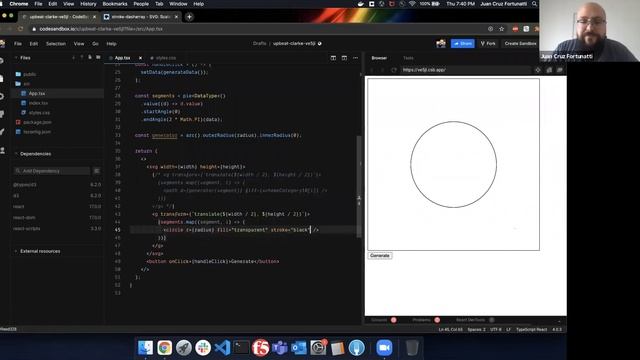Open Terminal from the Dock
This screenshot has width=640, height=360.
click(241, 348)
